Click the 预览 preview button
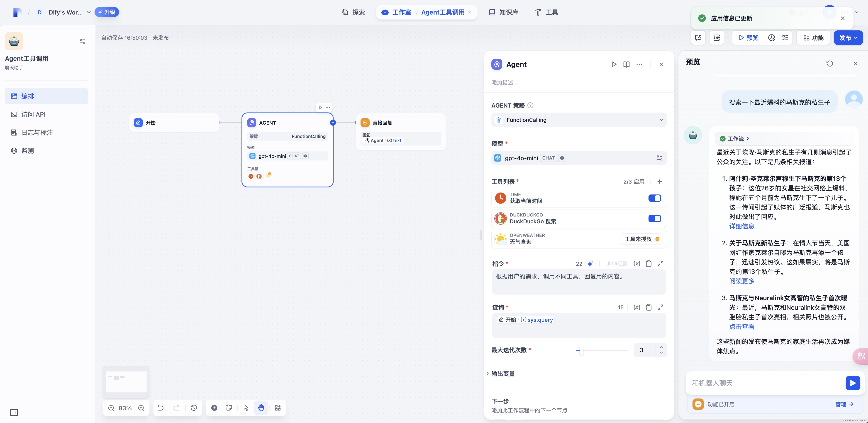868x423 pixels. pyautogui.click(x=748, y=38)
